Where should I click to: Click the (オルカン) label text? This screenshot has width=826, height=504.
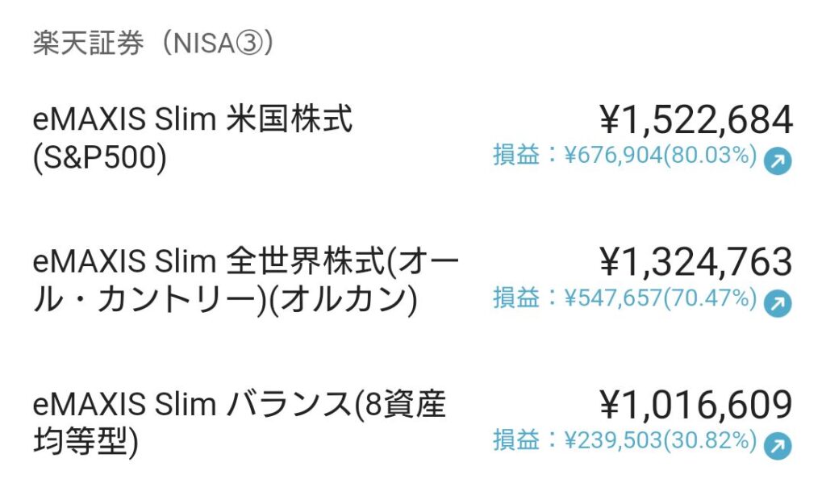pos(344,300)
